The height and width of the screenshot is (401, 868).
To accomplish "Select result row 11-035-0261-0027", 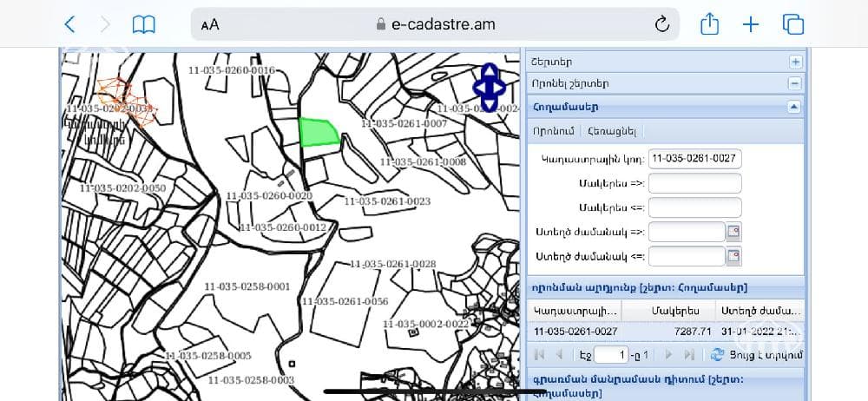I will (666, 332).
